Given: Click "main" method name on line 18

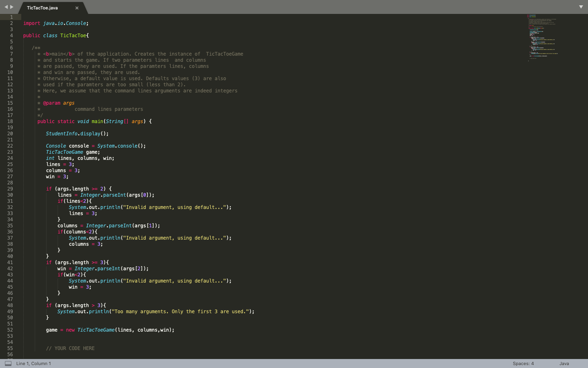Looking at the screenshot, I should click(x=97, y=121).
